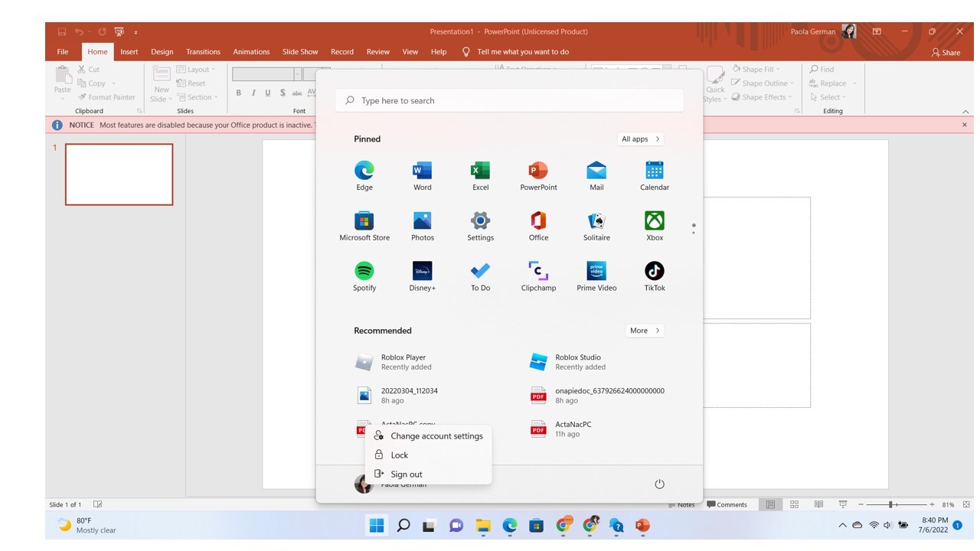Customize Quick Access Toolbar dropdown

136,32
